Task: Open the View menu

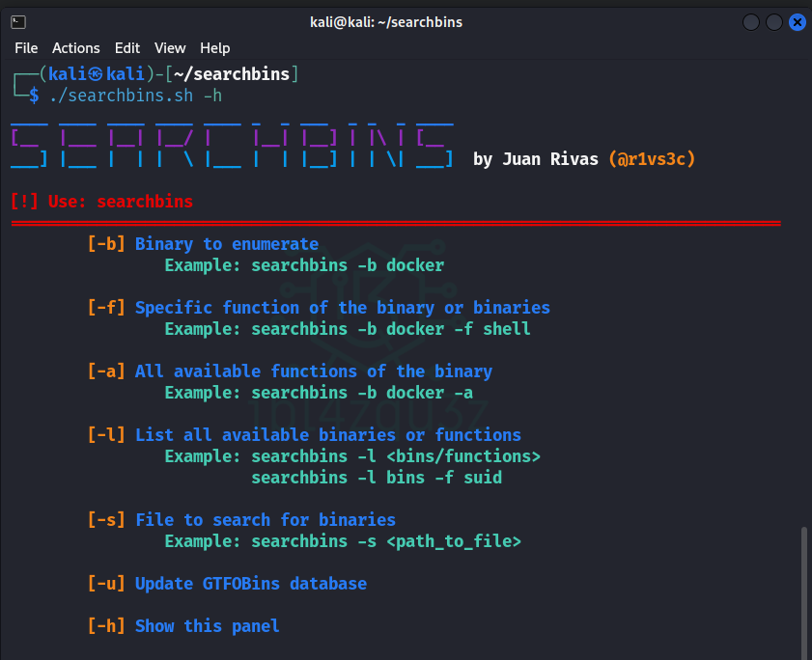Action: [x=170, y=48]
